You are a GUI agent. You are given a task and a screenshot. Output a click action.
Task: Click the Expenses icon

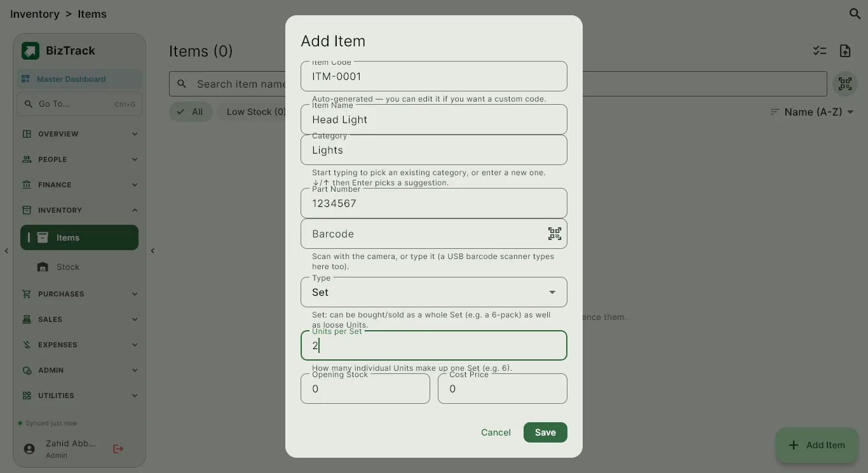tap(27, 345)
